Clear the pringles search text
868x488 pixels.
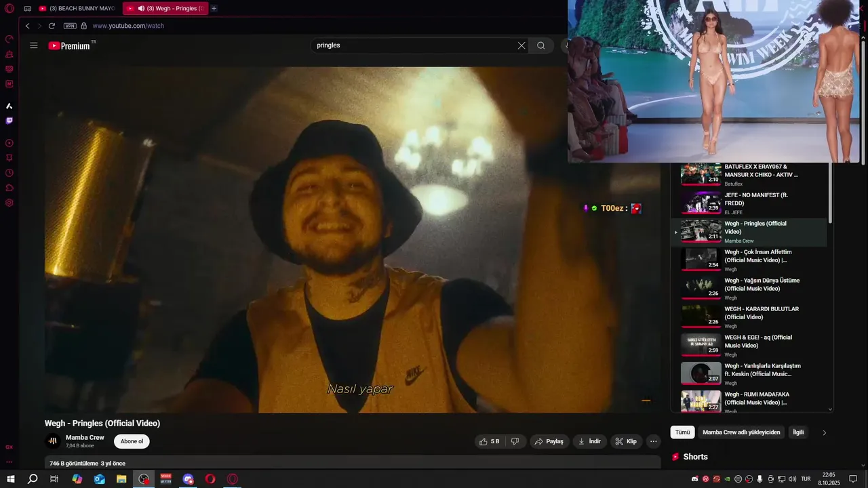(x=521, y=45)
